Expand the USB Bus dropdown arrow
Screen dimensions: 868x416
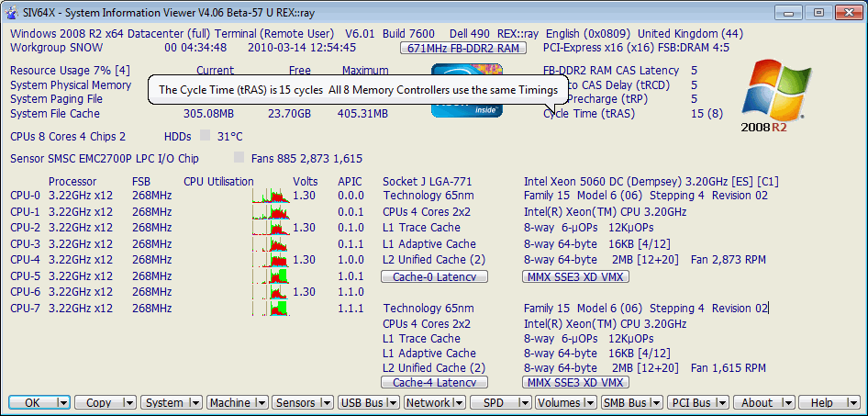point(394,403)
